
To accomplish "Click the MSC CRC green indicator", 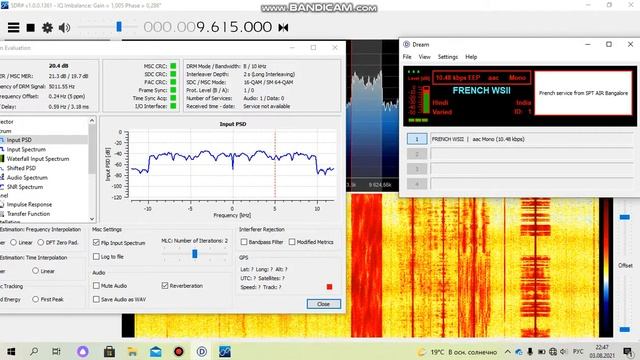I will 173,66.
